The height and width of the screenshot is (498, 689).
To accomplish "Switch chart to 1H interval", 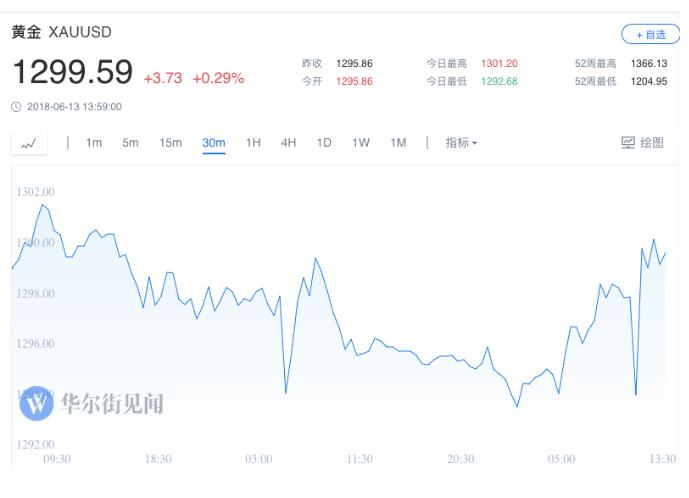I will (253, 143).
